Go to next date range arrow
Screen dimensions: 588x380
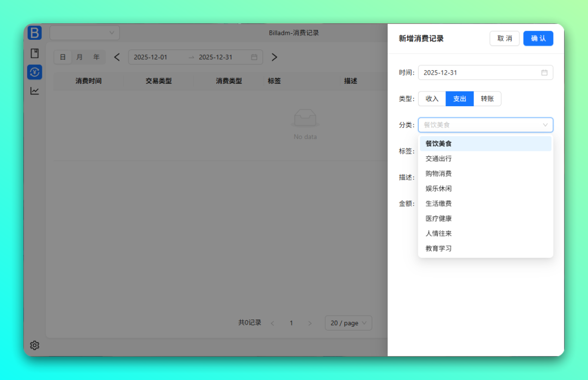(x=274, y=57)
